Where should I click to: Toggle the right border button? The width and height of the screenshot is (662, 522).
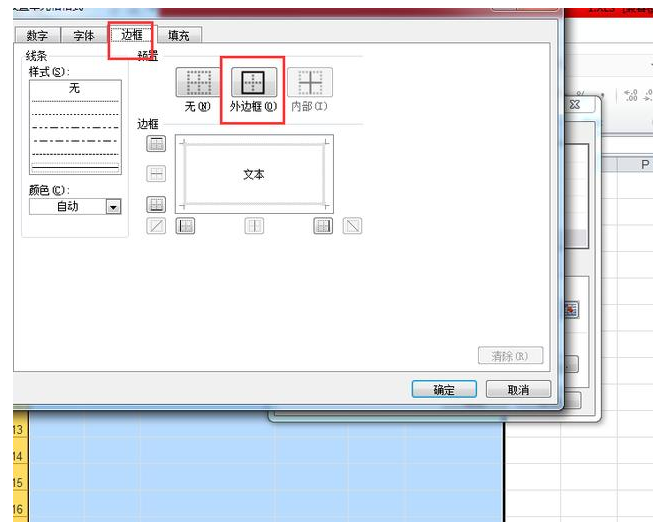323,226
